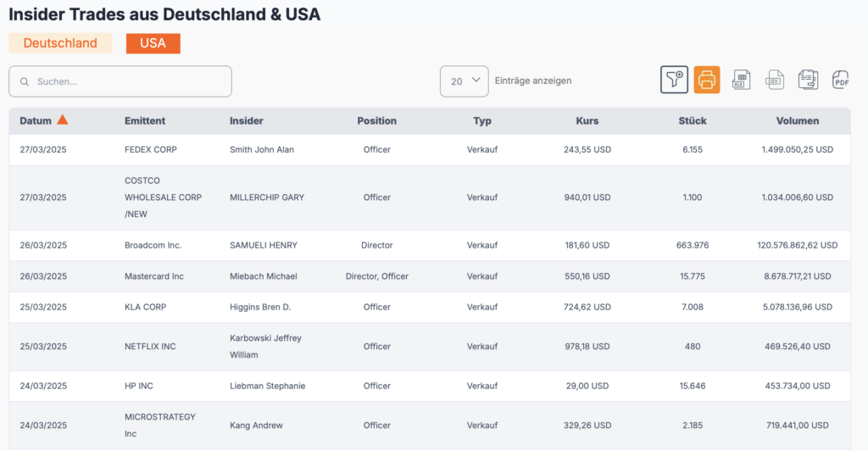Open the 20 entries per page dropdown
This screenshot has width=868, height=451.
pos(464,81)
